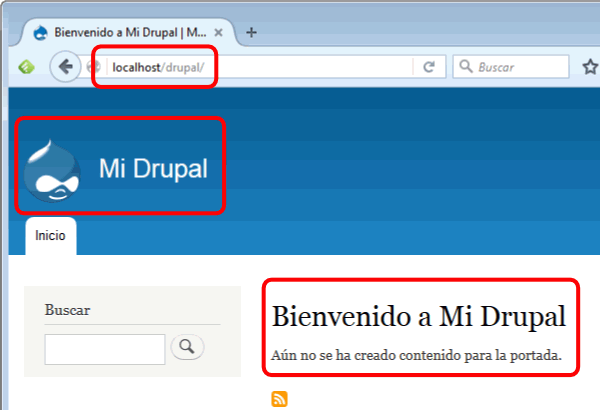The width and height of the screenshot is (600, 410).
Task: Open a new tab with the plus button
Action: click(x=251, y=33)
